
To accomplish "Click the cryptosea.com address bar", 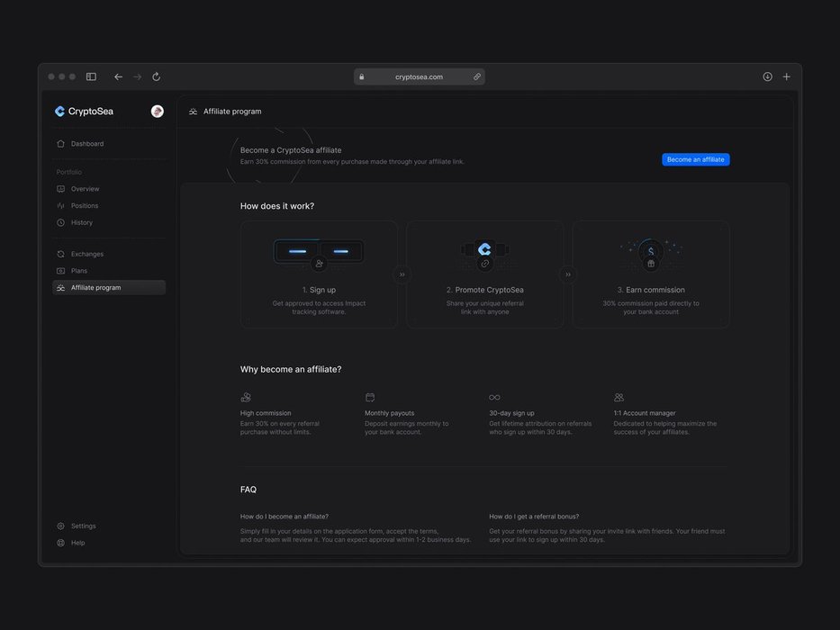I will 419,77.
